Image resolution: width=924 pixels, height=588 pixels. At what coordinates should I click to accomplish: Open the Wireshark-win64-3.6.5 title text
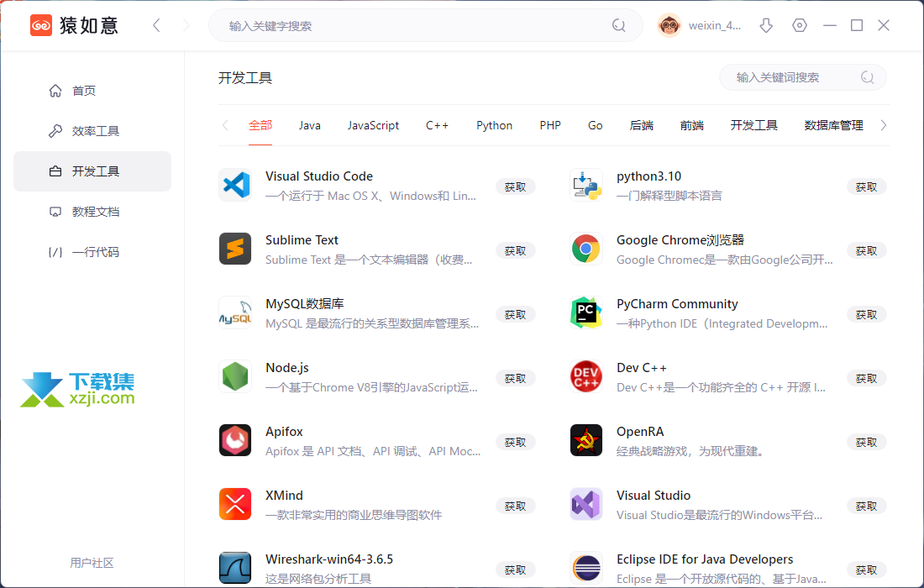pos(328,559)
